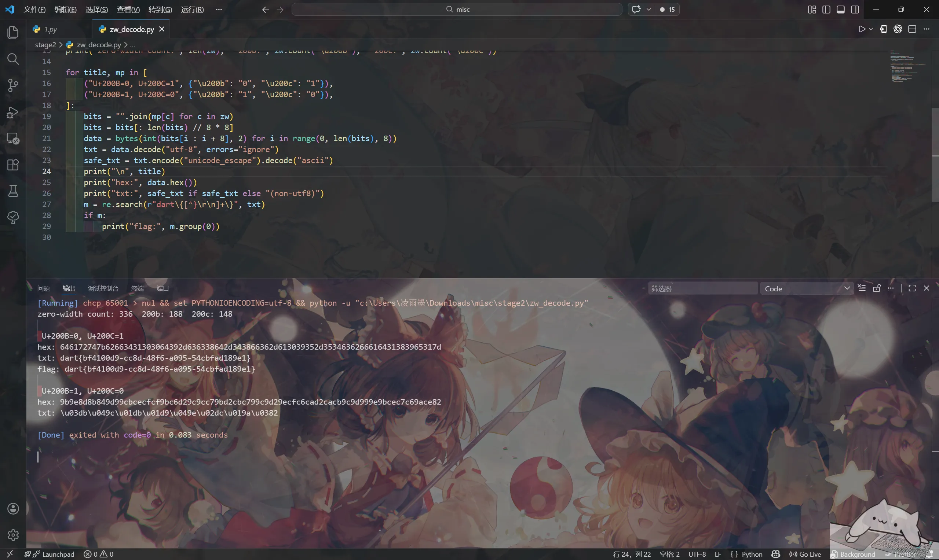This screenshot has height=560, width=939.
Task: Click the 筛选器 filter input field
Action: (x=703, y=289)
